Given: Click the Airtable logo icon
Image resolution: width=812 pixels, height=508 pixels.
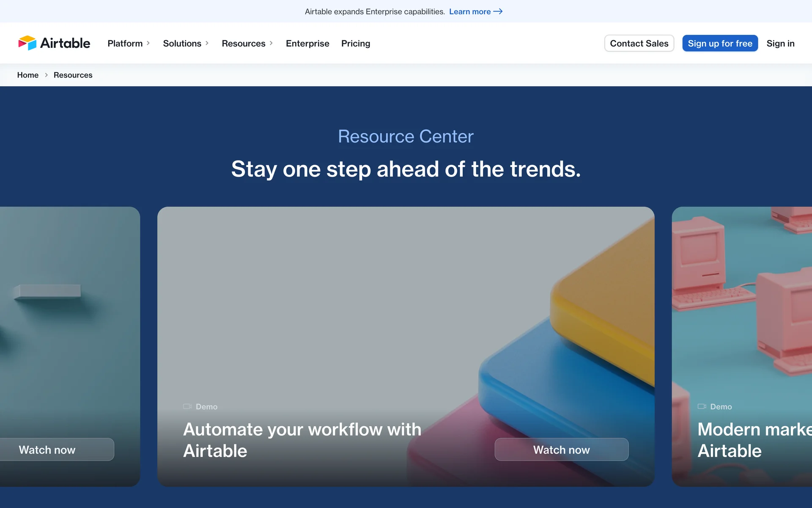Looking at the screenshot, I should [27, 43].
